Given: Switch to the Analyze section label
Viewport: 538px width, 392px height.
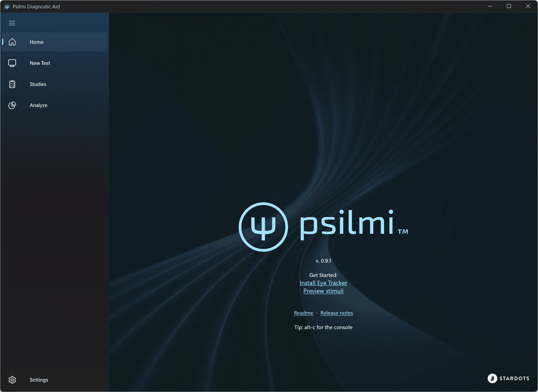Looking at the screenshot, I should (38, 105).
